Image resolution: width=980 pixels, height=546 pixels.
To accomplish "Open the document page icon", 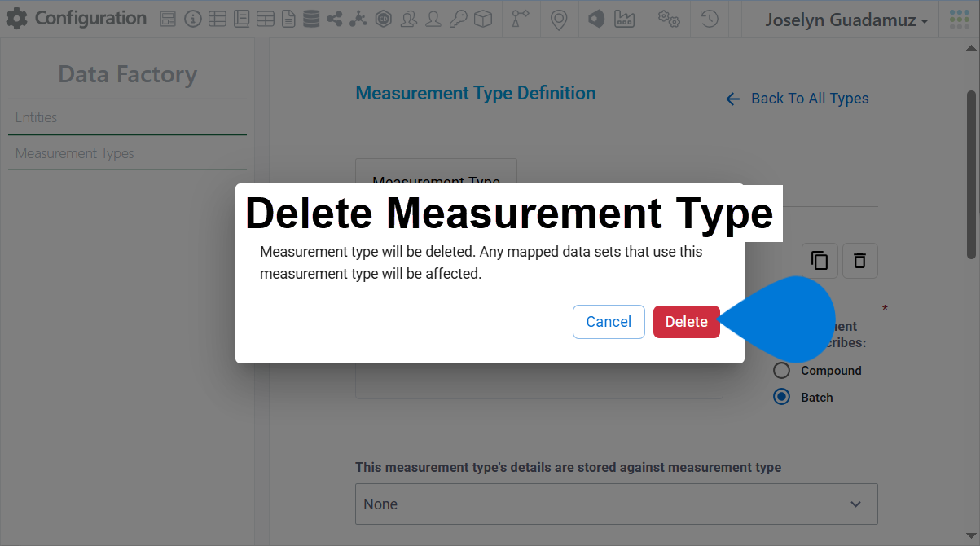I will [x=288, y=20].
